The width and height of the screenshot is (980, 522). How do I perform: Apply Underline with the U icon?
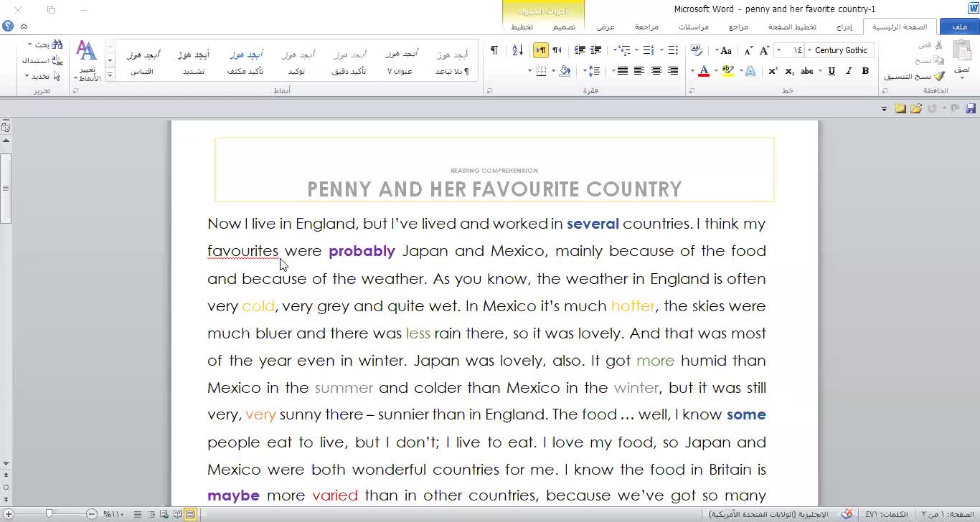pos(831,71)
